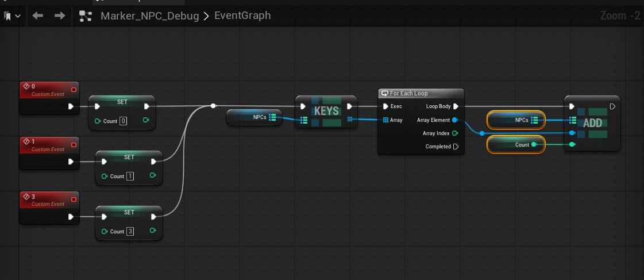Select the white reroute node on exec wire

point(213,106)
